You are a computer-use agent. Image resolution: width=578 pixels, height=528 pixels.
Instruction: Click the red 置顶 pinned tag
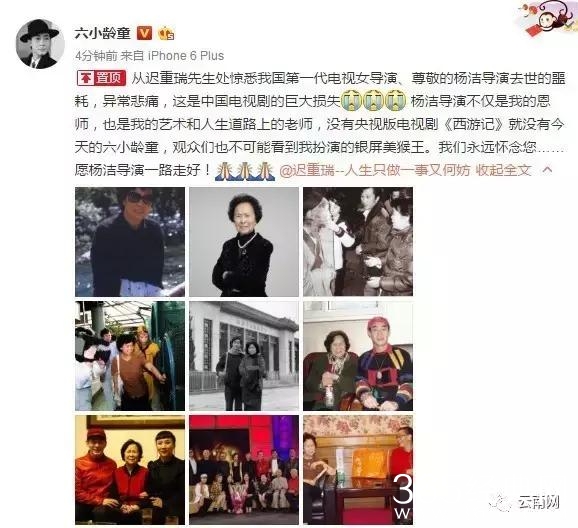click(x=101, y=78)
